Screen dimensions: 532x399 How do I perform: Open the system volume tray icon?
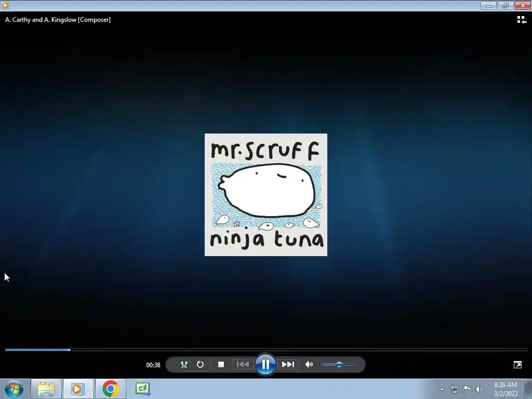[480, 389]
